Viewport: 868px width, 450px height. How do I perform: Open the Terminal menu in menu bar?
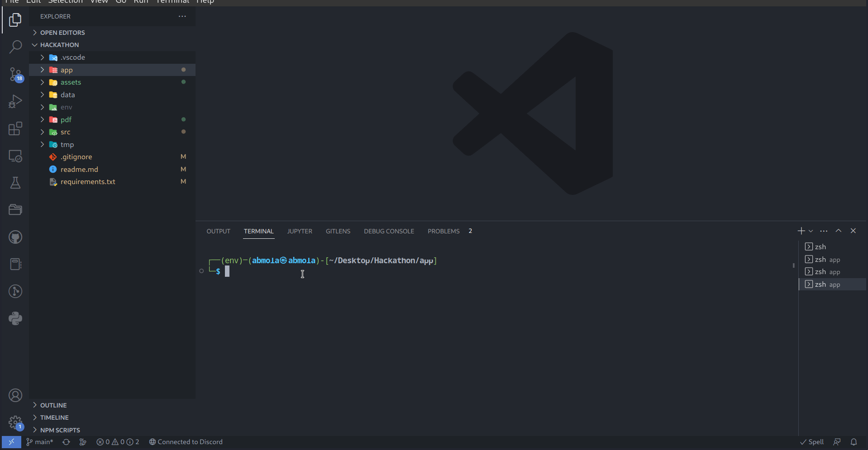172,2
